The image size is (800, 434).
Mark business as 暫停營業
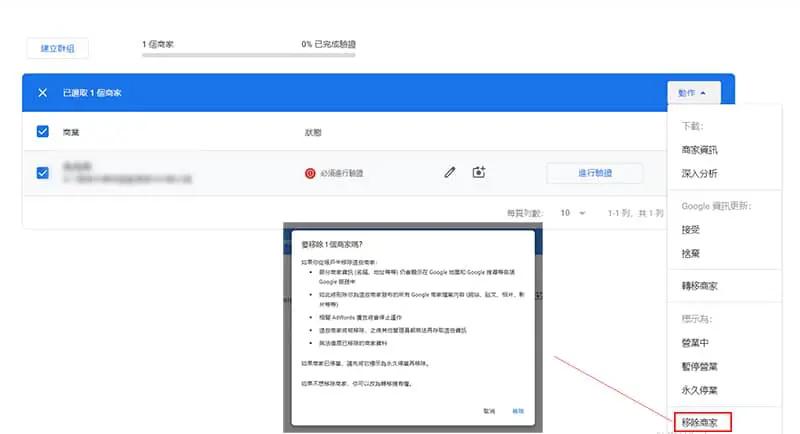tap(699, 366)
